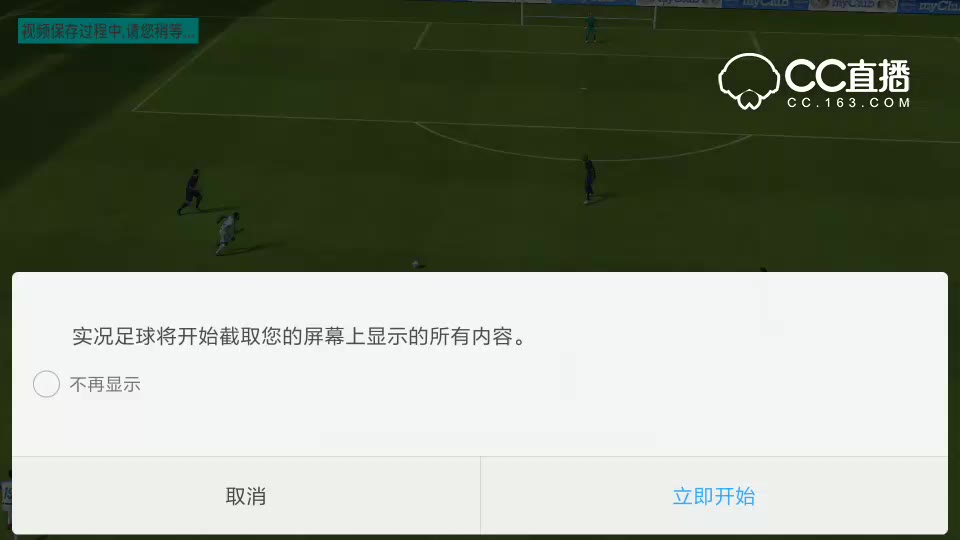Click the 视频保存过程中 notice banner
The image size is (960, 540).
(108, 31)
